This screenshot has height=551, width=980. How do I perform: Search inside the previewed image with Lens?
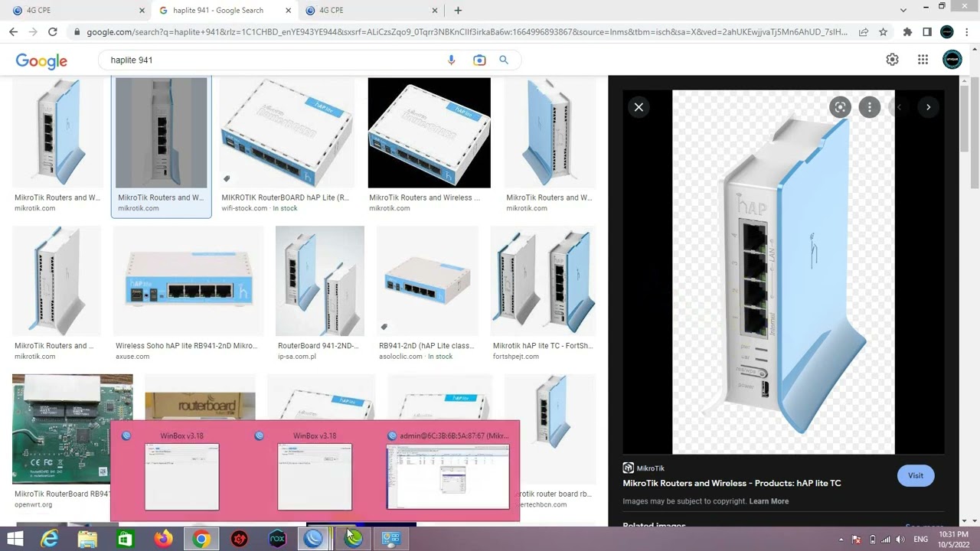coord(840,107)
